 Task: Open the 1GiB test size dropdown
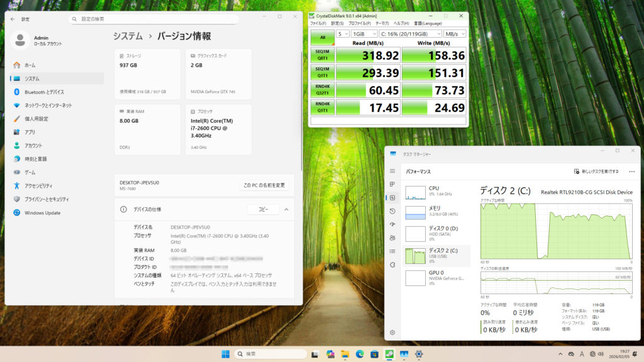[x=364, y=33]
